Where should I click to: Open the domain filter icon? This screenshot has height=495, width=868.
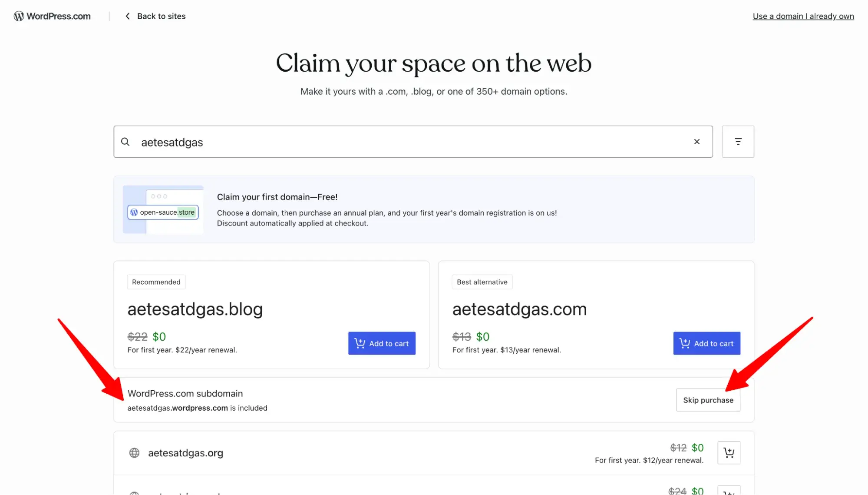[x=738, y=142]
